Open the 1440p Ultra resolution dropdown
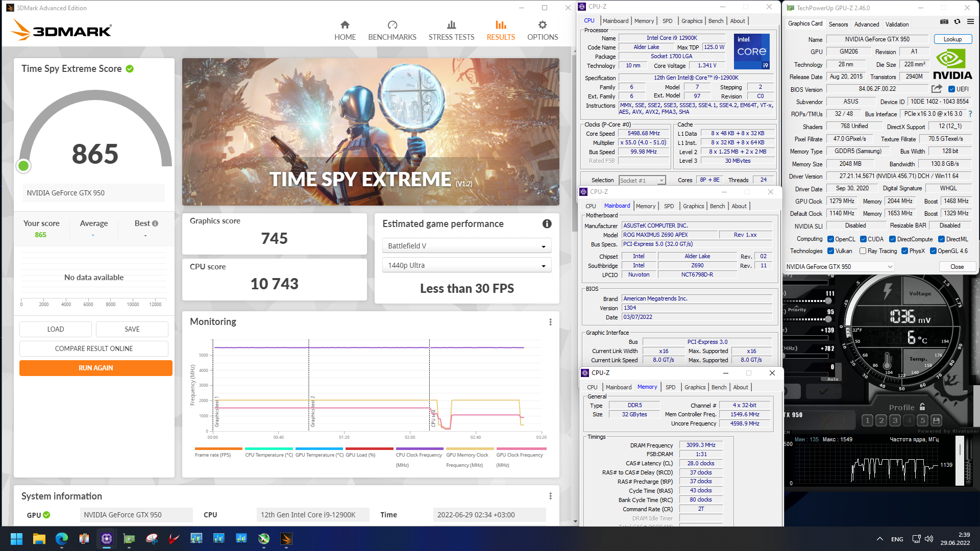 click(467, 265)
